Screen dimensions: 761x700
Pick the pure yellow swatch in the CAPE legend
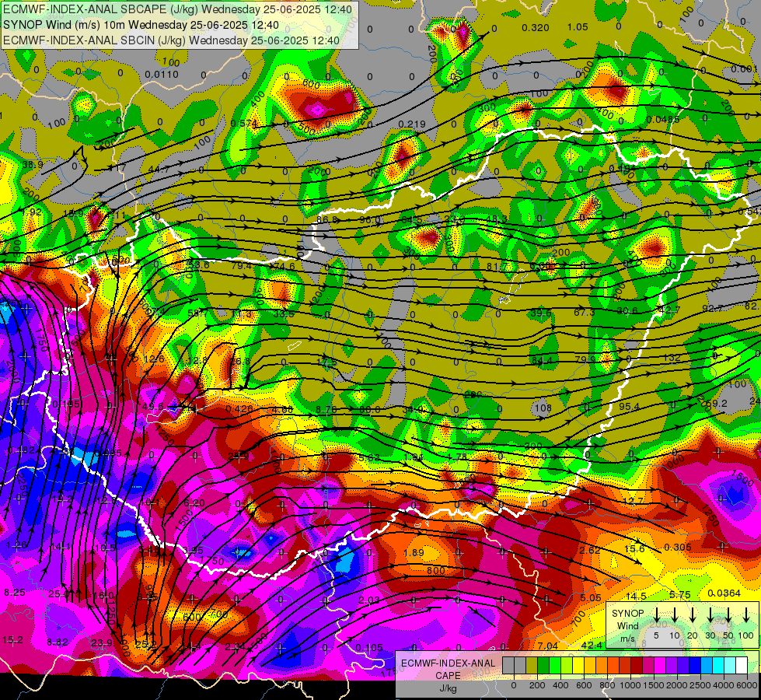(578, 665)
